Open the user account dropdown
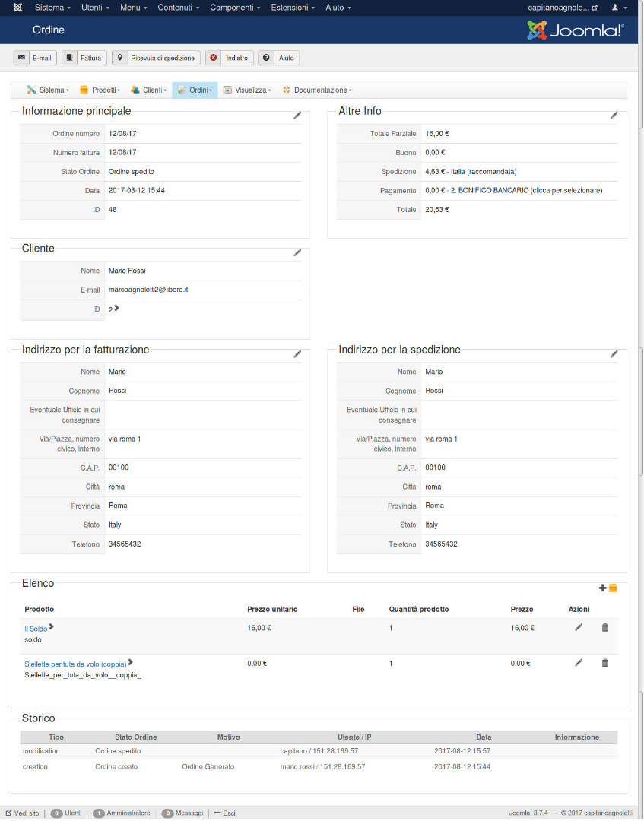This screenshot has width=644, height=821. [620, 8]
